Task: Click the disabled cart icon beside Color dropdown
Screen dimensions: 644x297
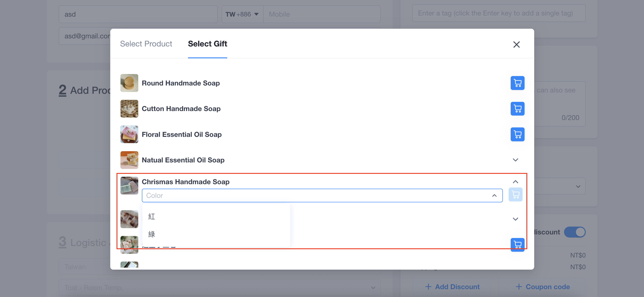Action: point(516,194)
